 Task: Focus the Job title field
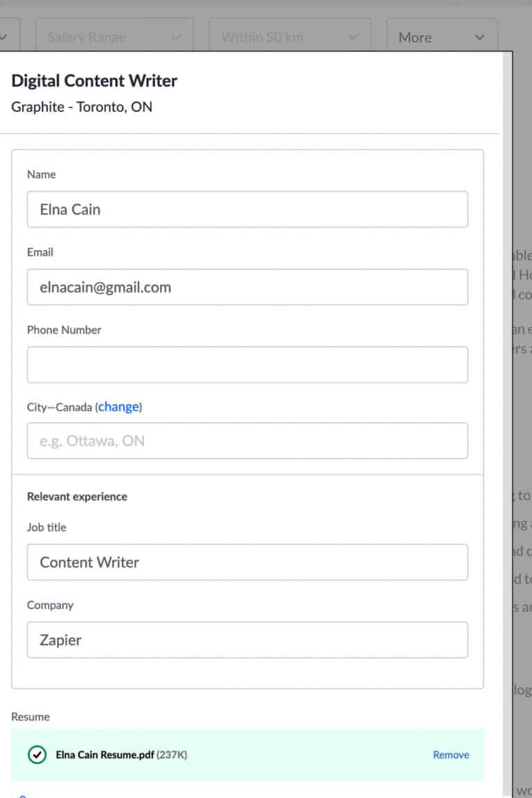[x=247, y=562]
